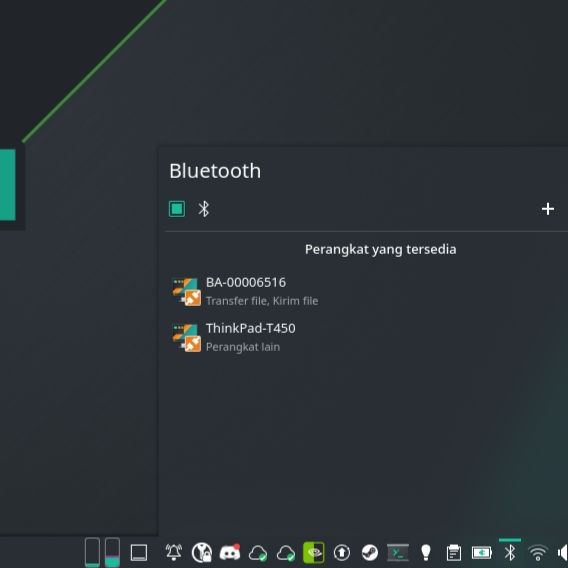The width and height of the screenshot is (568, 568).
Task: Click the lightbulb brightness tray icon
Action: pos(426,552)
